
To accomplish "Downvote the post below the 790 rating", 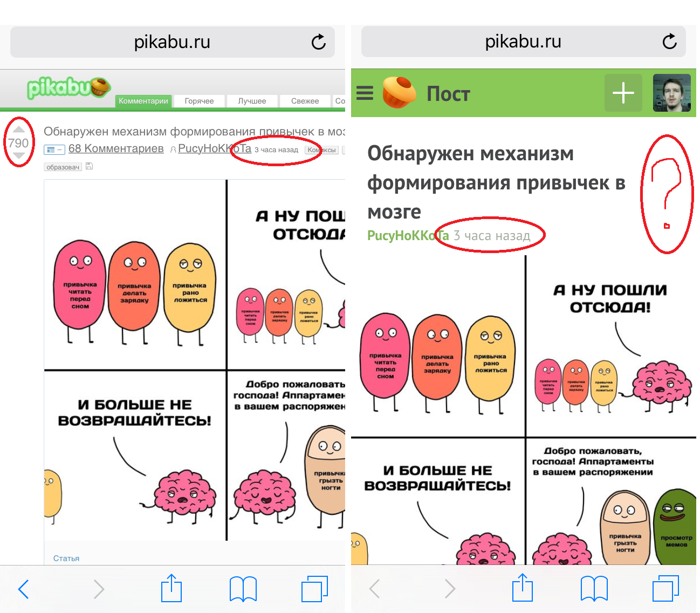I will pos(18,155).
